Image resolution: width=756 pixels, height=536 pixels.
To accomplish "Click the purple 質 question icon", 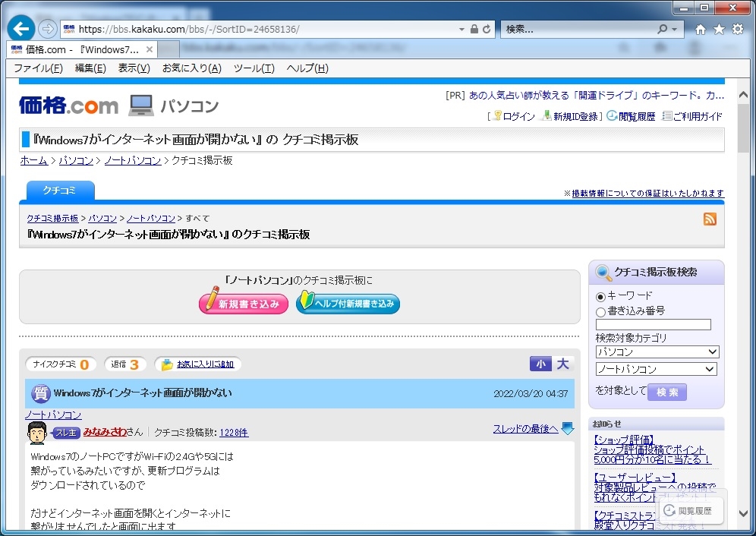I will tap(40, 393).
